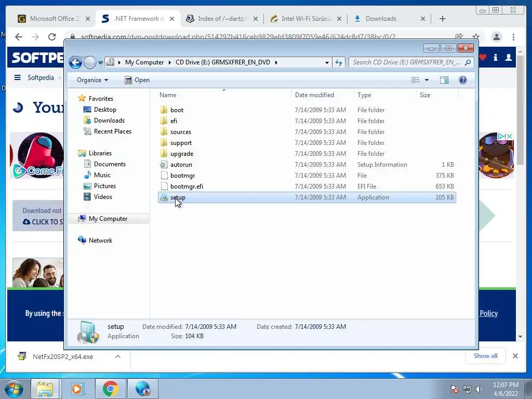This screenshot has width=532, height=399.
Task: Select the autorun setup information file
Action: coord(307,165)
